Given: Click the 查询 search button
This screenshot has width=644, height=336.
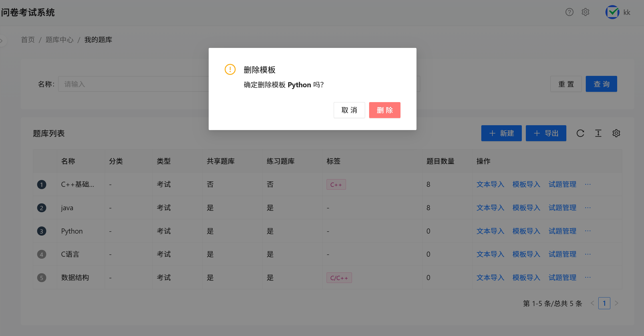Looking at the screenshot, I should [x=601, y=84].
